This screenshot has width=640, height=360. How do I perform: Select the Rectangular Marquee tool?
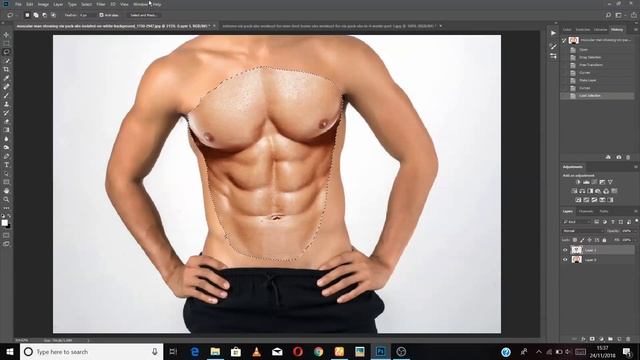(6, 44)
